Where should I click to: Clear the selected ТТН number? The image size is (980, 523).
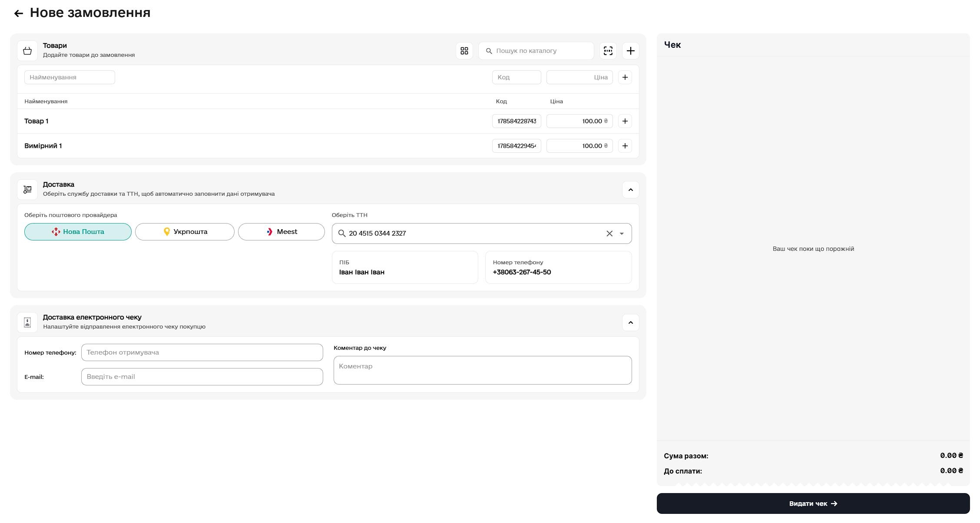pyautogui.click(x=609, y=234)
